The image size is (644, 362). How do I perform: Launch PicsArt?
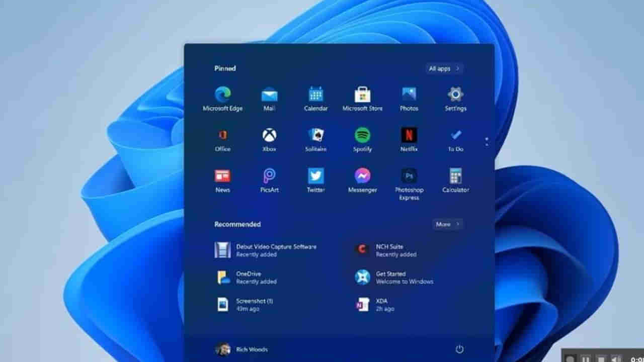click(x=269, y=180)
